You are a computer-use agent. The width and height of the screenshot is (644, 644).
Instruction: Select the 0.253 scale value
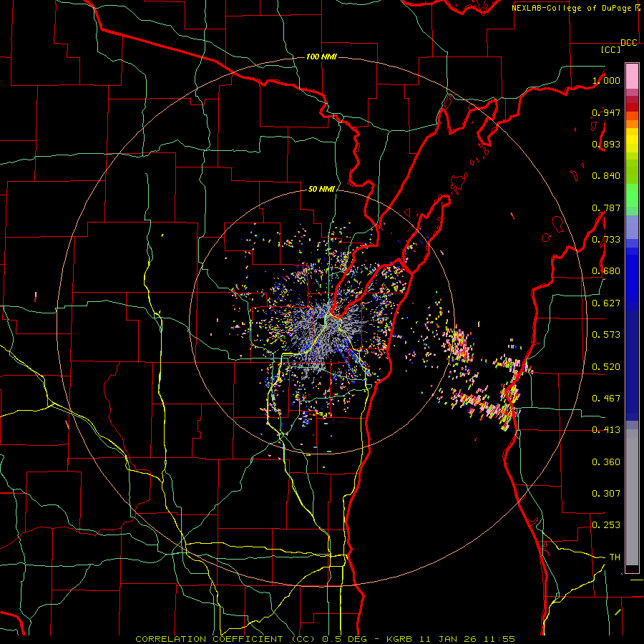(x=606, y=525)
